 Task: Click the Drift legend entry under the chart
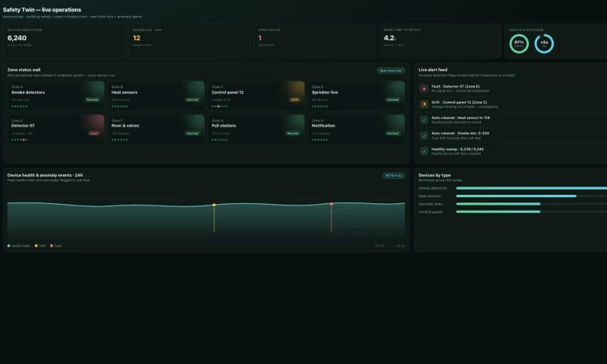tap(40, 246)
